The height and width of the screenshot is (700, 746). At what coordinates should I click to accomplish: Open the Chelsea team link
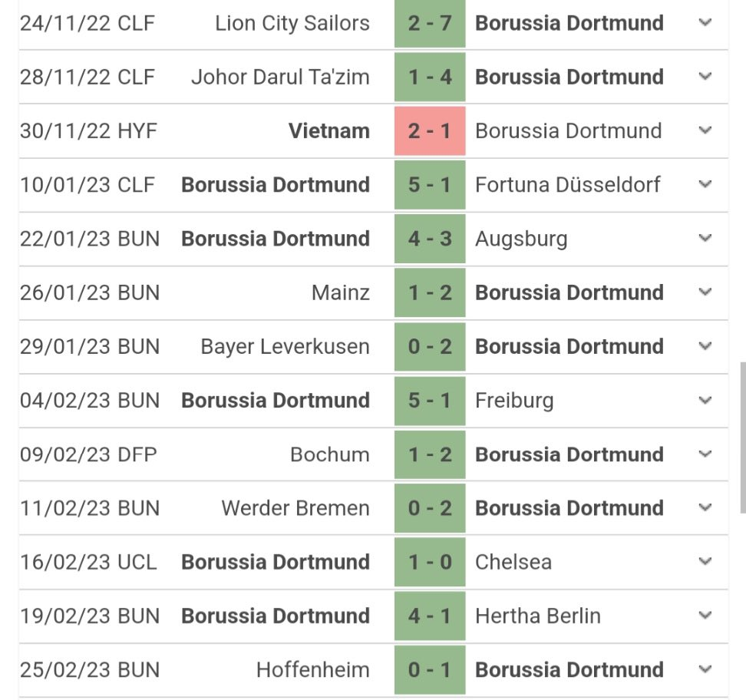tap(513, 563)
